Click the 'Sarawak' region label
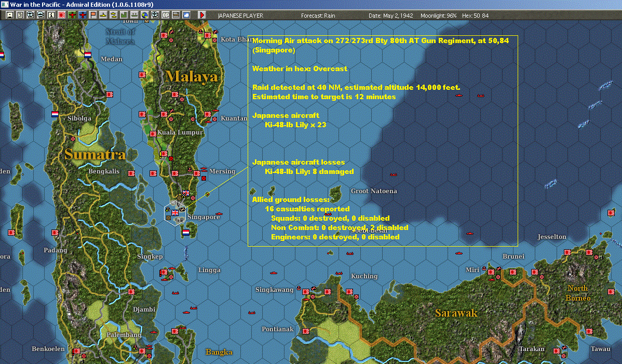The height and width of the screenshot is (364, 622). [456, 313]
